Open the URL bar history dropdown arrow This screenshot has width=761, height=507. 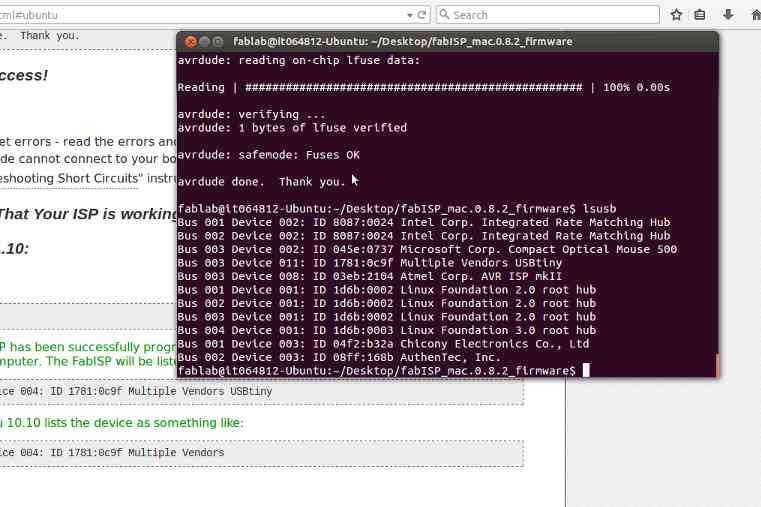click(x=410, y=16)
